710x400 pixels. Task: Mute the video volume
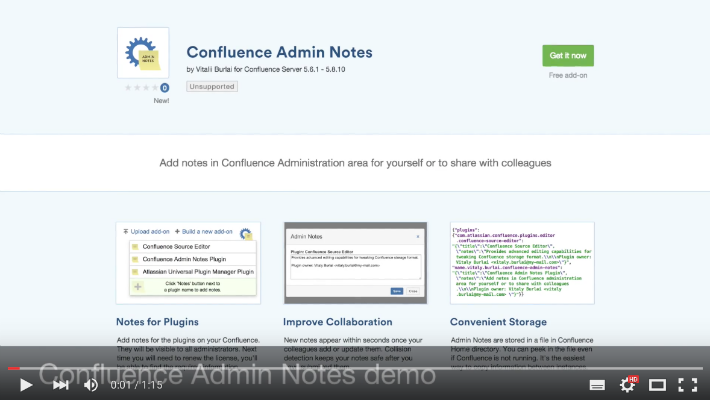point(91,385)
